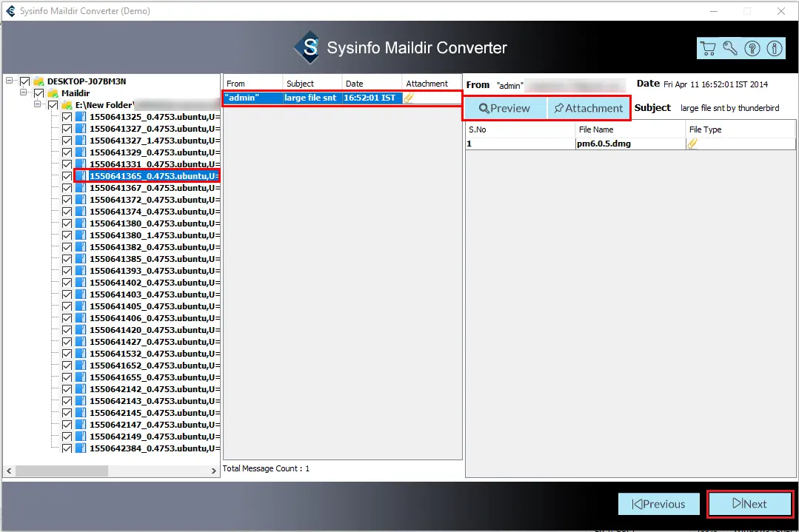Select the "admin" message row

click(x=342, y=98)
